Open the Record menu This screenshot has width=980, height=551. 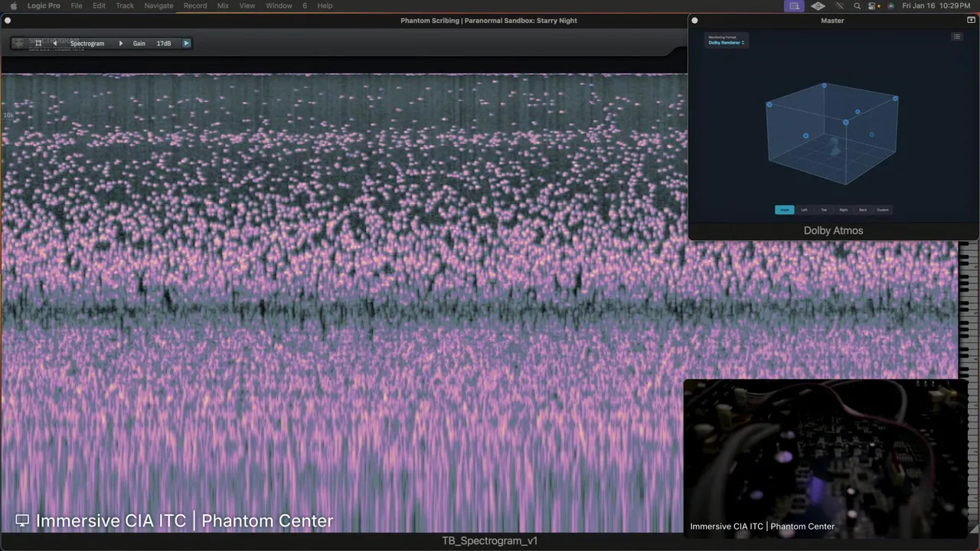(195, 5)
